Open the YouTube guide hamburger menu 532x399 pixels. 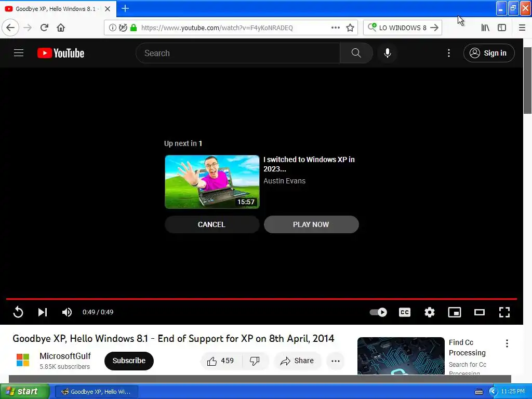(x=19, y=53)
